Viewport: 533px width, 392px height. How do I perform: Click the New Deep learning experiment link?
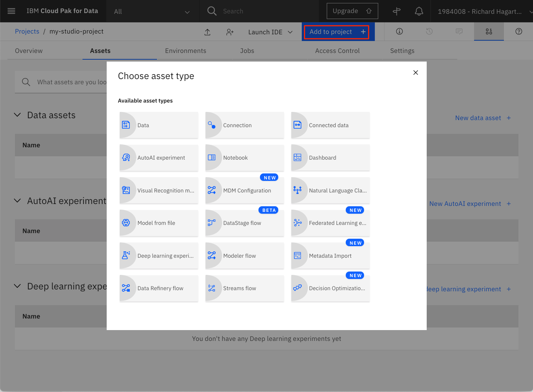pos(468,289)
